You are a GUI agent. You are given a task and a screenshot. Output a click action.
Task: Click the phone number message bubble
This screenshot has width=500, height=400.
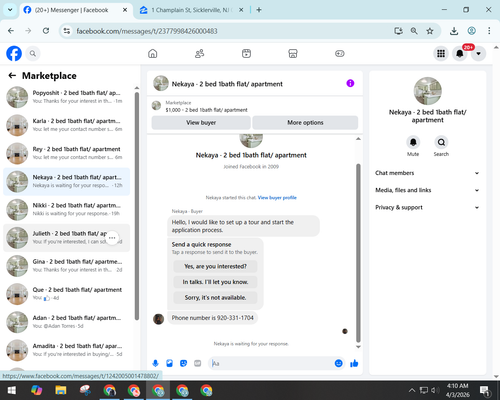213,318
